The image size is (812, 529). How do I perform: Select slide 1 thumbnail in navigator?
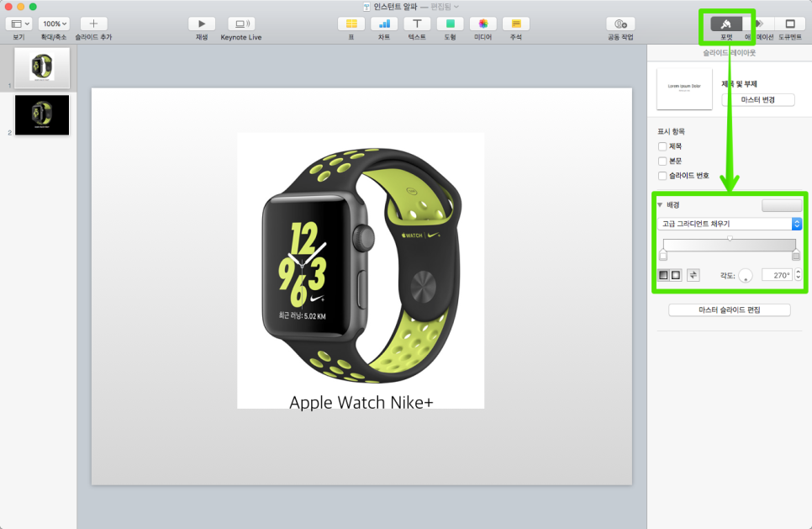coord(42,68)
